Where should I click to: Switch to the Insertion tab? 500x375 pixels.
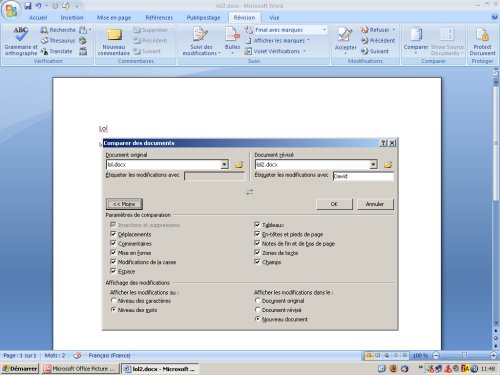[x=72, y=18]
